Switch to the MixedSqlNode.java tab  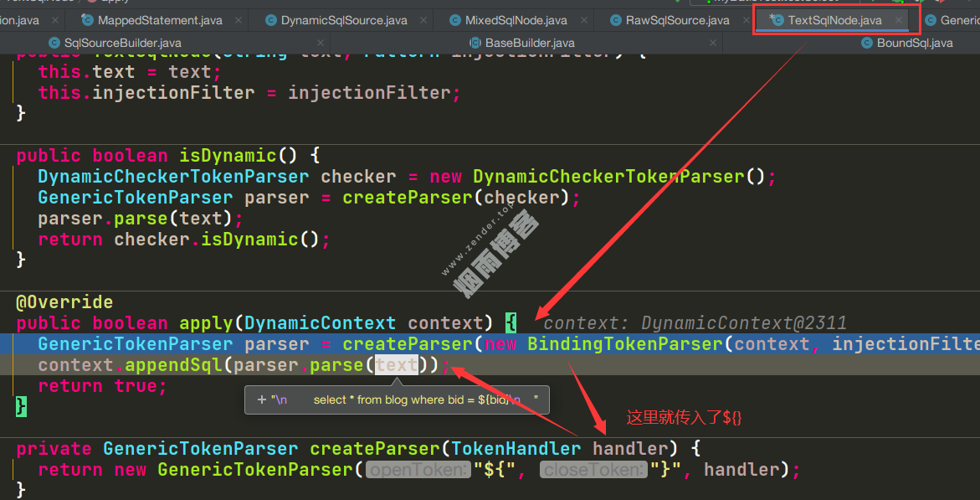pyautogui.click(x=516, y=19)
